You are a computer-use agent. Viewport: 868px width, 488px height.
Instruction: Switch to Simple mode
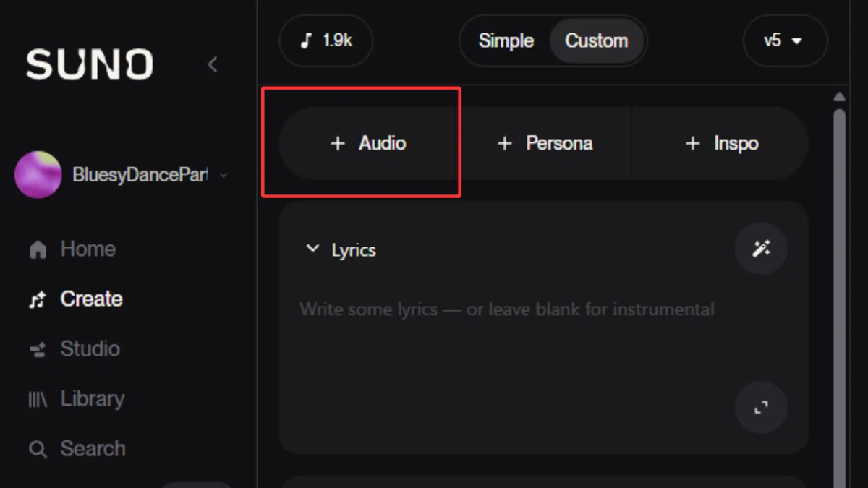pos(506,40)
